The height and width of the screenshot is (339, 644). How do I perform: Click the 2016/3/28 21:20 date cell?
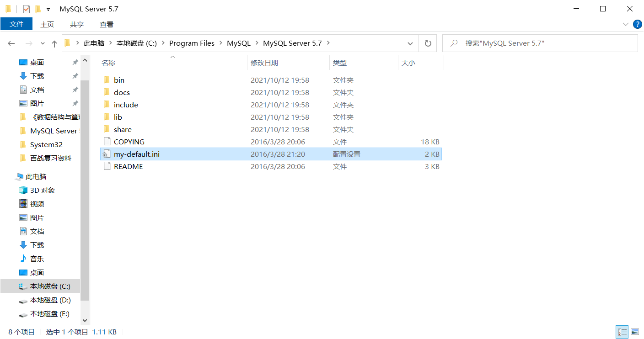point(278,154)
